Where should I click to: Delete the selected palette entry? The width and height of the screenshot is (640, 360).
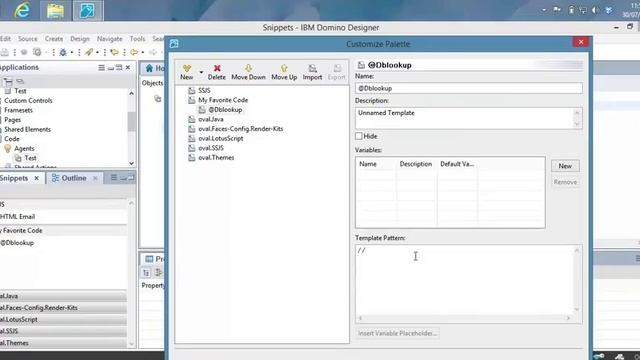(216, 72)
